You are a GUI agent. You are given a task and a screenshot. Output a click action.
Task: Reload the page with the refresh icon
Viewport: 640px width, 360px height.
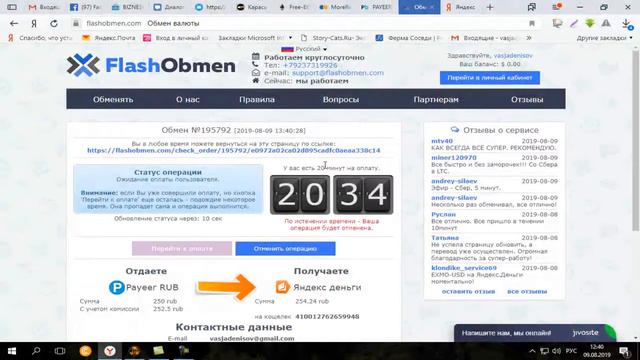pyautogui.click(x=53, y=24)
